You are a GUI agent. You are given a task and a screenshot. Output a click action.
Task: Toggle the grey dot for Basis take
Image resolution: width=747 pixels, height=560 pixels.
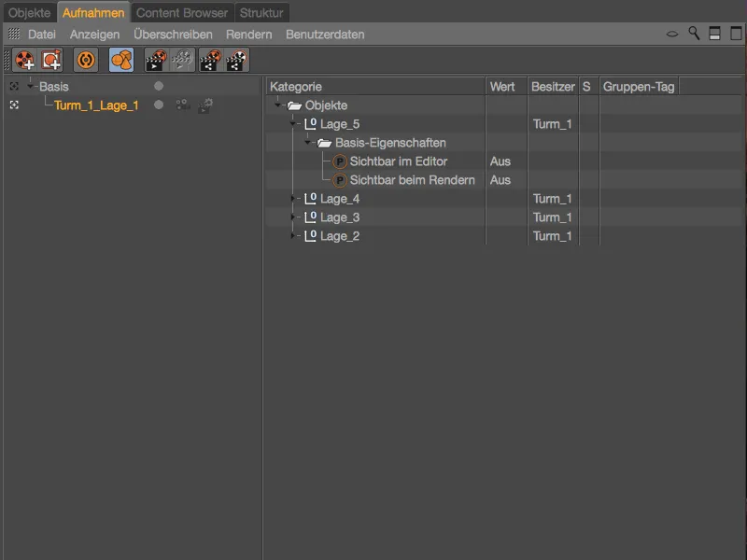point(159,86)
